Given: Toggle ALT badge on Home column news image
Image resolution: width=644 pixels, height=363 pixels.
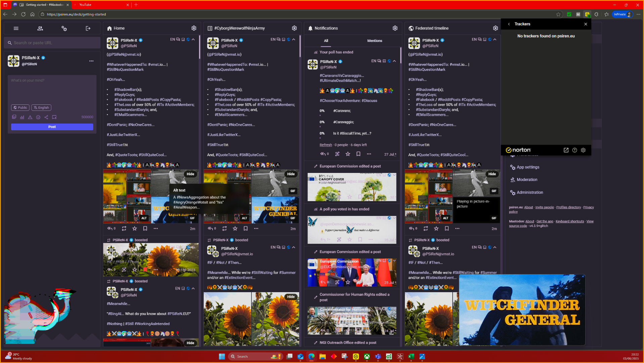Looking at the screenshot, I should tap(144, 218).
